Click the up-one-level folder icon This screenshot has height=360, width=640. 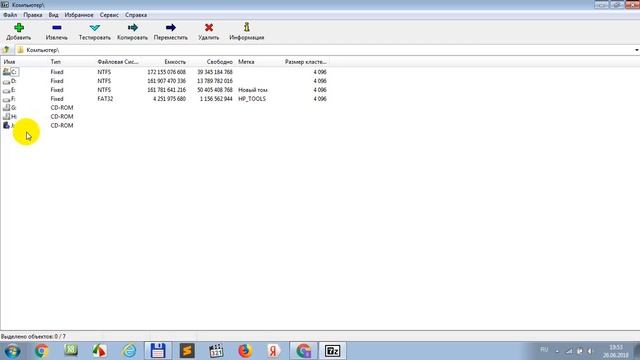tap(6, 50)
